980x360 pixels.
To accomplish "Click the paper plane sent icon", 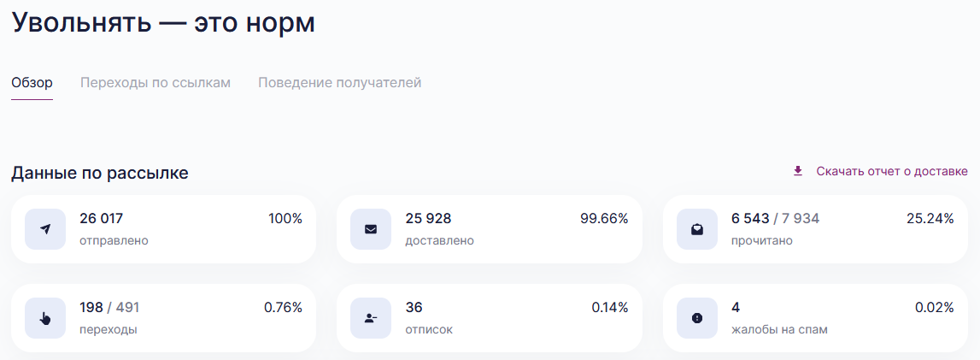I will pyautogui.click(x=45, y=229).
